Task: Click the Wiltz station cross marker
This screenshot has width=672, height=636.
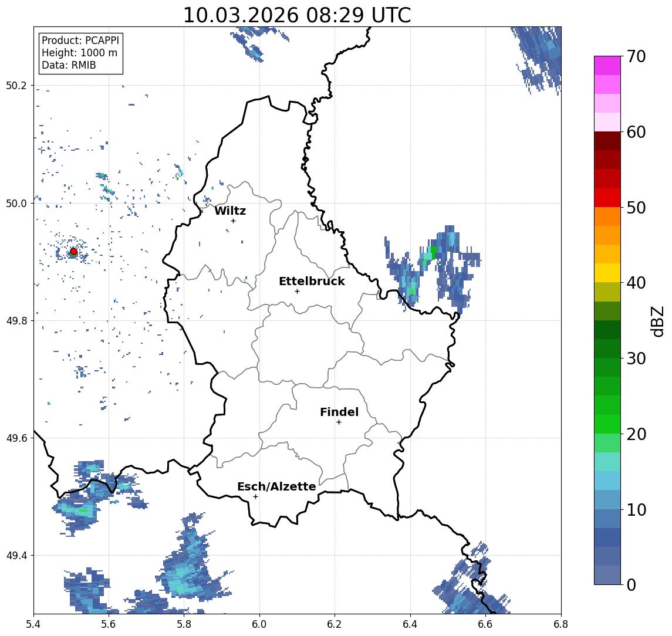Action: click(233, 221)
